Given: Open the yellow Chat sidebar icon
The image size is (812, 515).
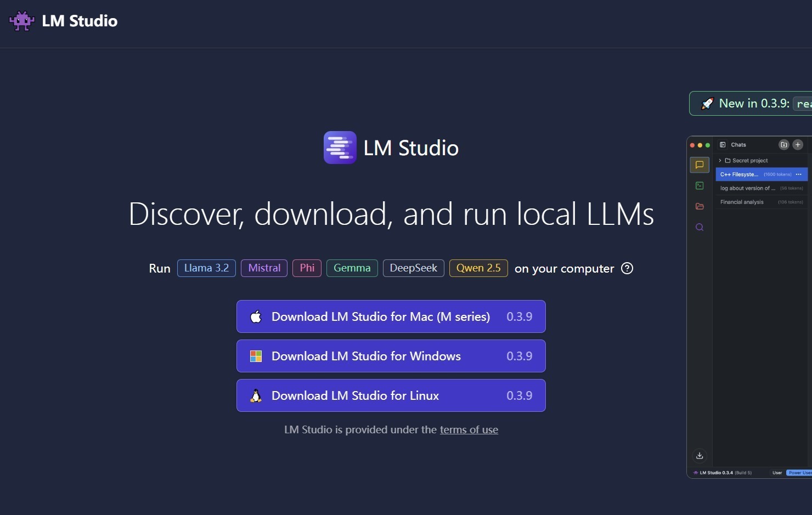Looking at the screenshot, I should tap(700, 165).
